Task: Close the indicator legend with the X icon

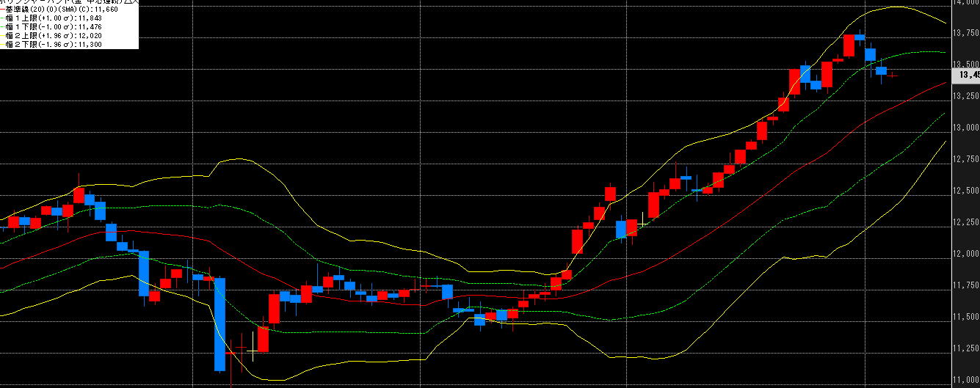Action: point(136,1)
